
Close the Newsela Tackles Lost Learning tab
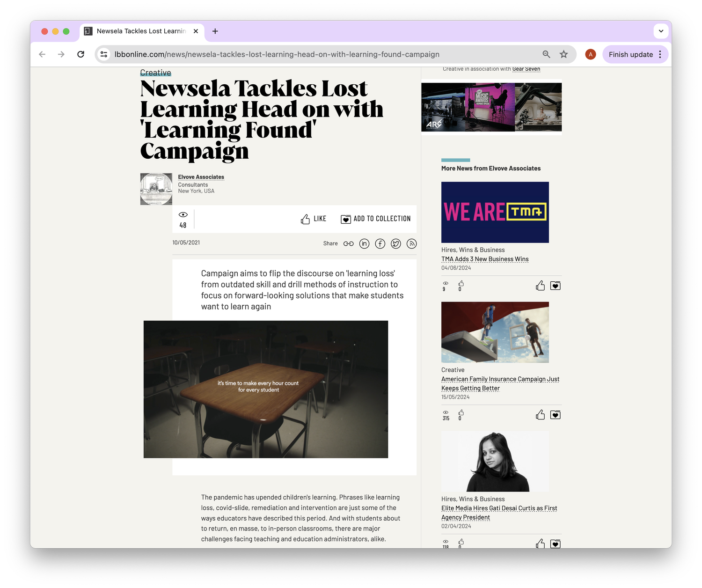click(196, 31)
